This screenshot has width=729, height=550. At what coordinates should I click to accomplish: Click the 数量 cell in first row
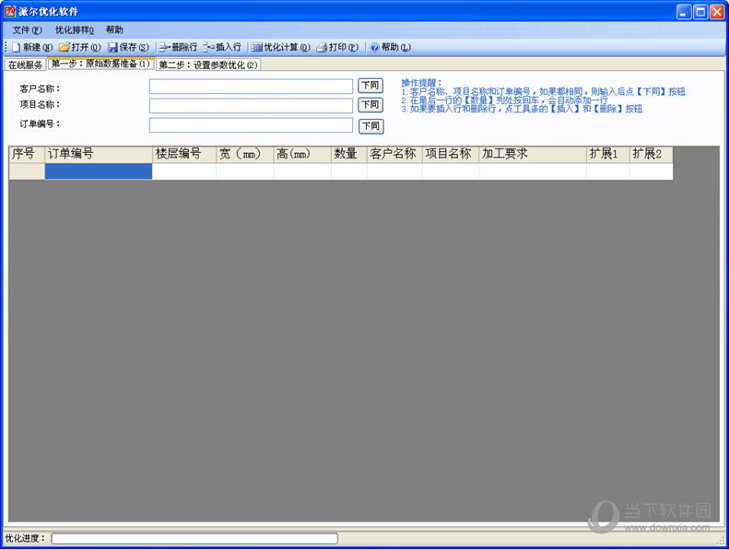[x=349, y=171]
